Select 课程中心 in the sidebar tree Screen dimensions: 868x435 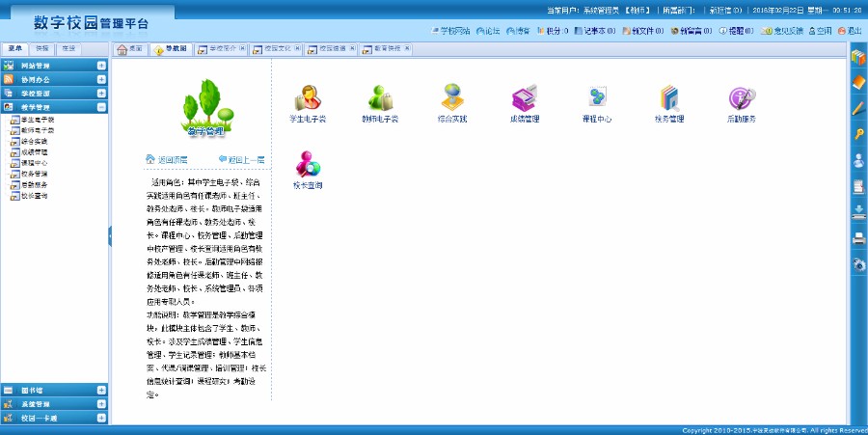point(35,163)
